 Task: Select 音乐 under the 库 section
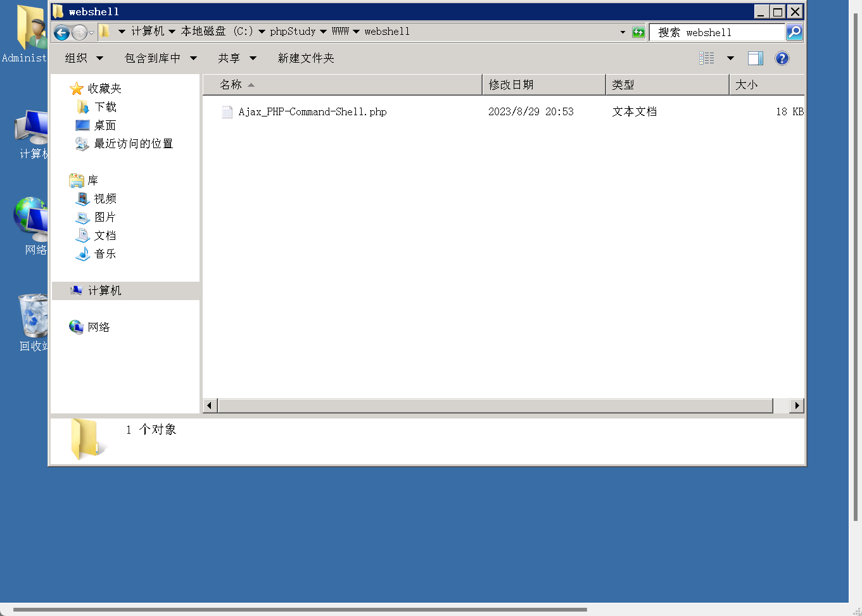(105, 254)
